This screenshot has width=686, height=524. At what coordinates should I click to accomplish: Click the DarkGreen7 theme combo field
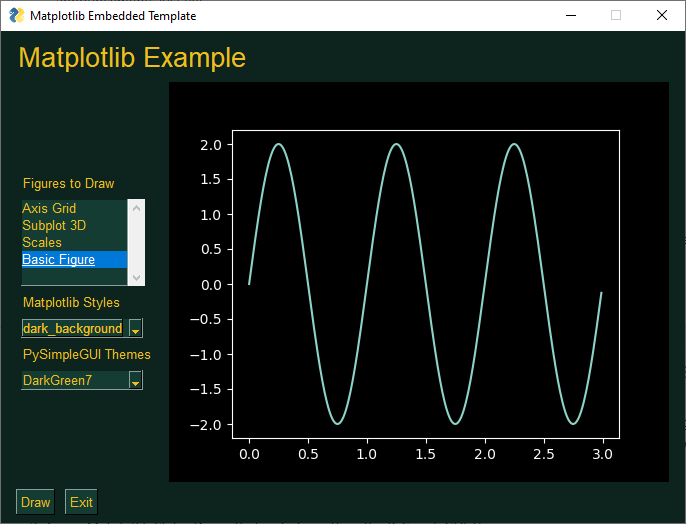coord(75,380)
